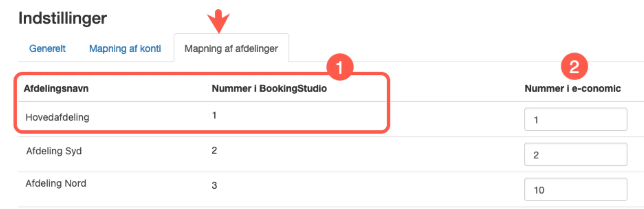Image resolution: width=644 pixels, height=209 pixels.
Task: Click BookingStudio number 1 for Hovedafdeling
Action: (214, 115)
